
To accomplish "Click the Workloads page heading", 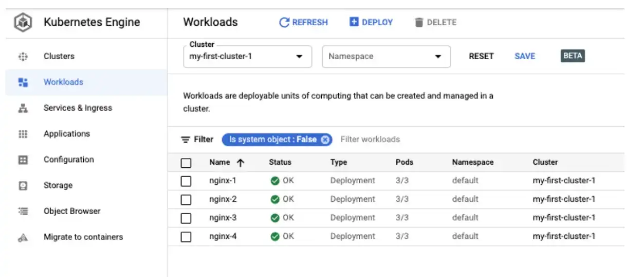I will click(x=211, y=22).
